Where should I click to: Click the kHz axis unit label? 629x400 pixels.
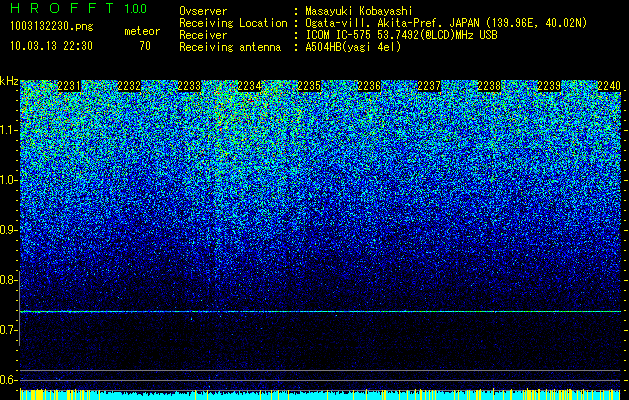(9, 81)
